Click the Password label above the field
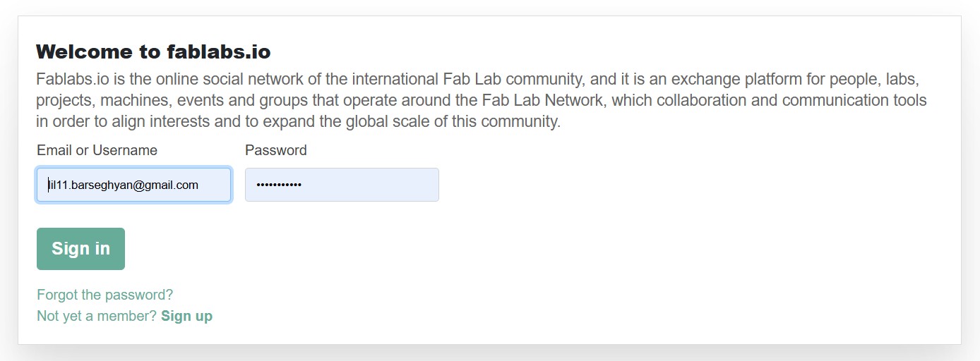 (x=275, y=150)
